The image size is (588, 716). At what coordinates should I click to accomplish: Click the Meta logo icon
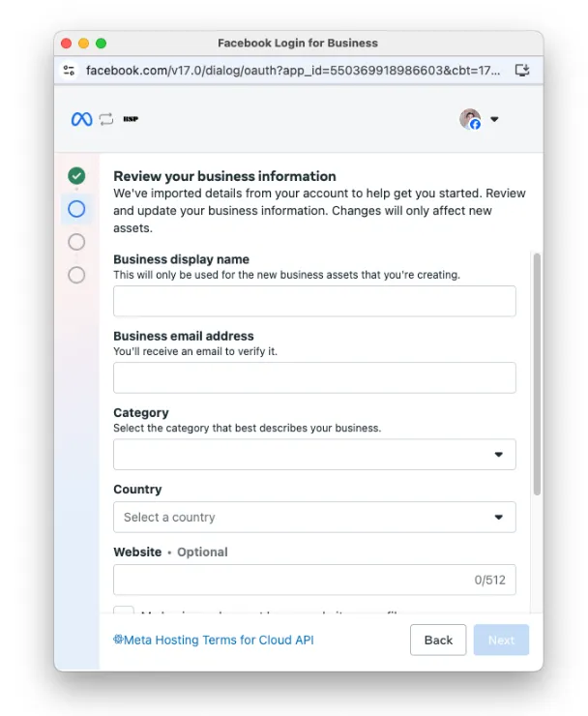click(x=81, y=119)
